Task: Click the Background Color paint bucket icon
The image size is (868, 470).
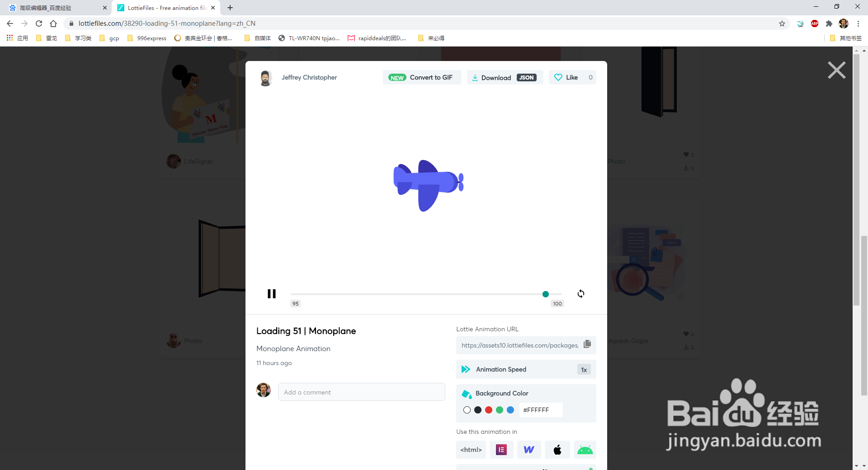Action: click(x=466, y=394)
